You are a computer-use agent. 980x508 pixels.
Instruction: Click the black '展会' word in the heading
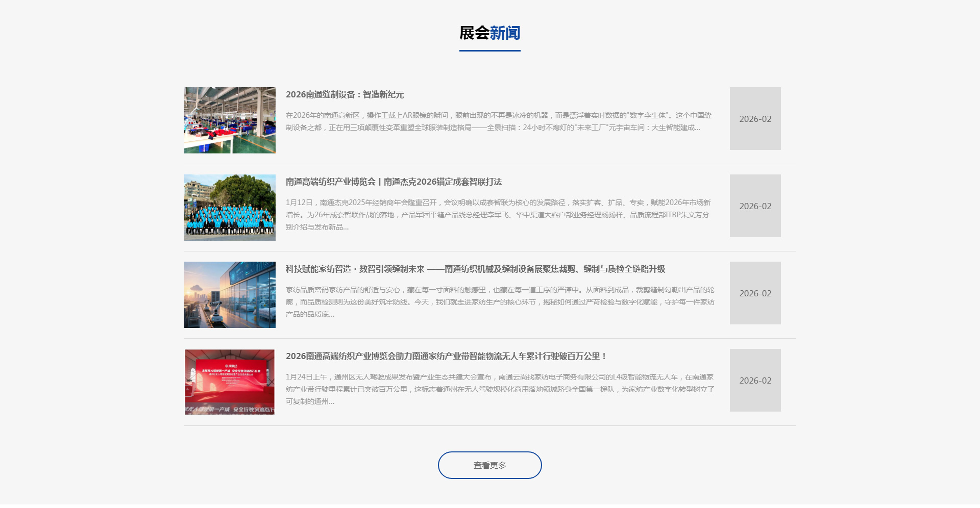[x=474, y=33]
